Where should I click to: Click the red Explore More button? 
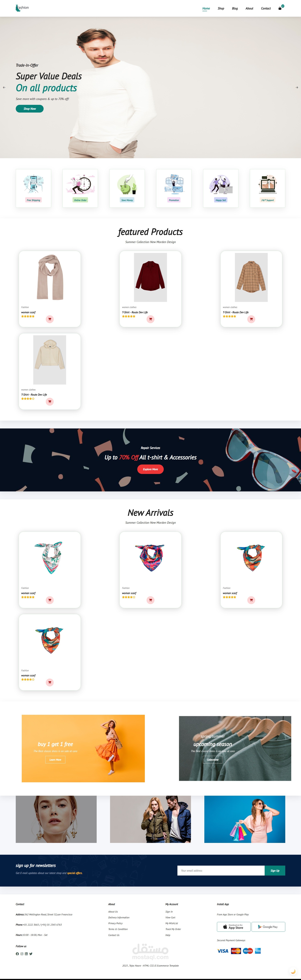[x=150, y=469]
